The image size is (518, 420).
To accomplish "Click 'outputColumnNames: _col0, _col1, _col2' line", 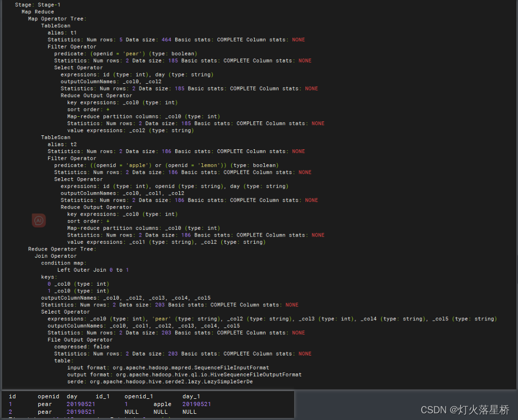I will [122, 193].
